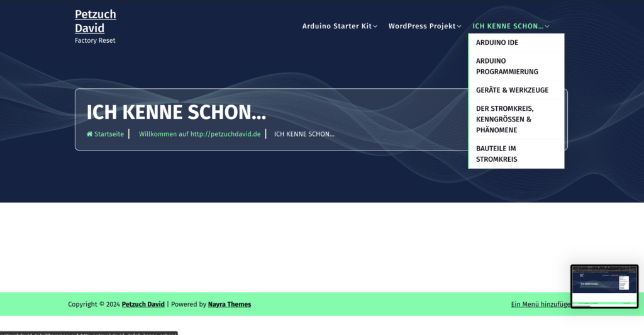This screenshot has height=335, width=644.
Task: Expand the Arduino Starter Kit chevron
Action: pyautogui.click(x=375, y=26)
